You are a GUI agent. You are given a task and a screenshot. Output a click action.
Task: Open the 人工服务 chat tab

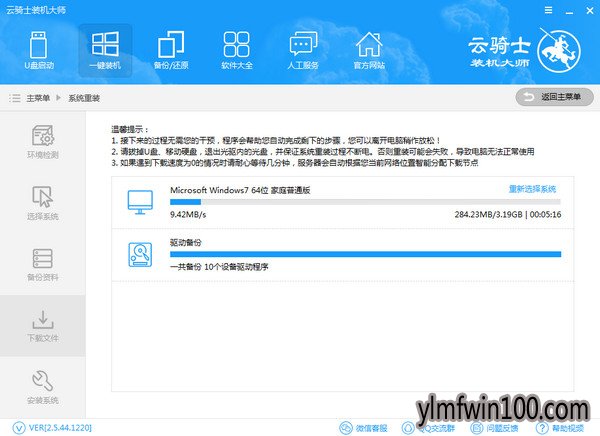pos(303,51)
